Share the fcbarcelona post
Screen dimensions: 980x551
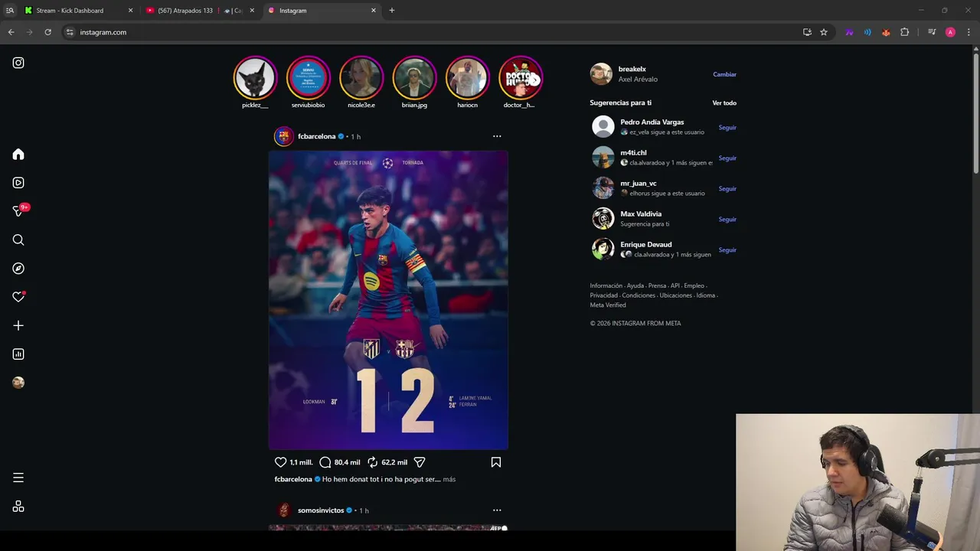(x=420, y=462)
